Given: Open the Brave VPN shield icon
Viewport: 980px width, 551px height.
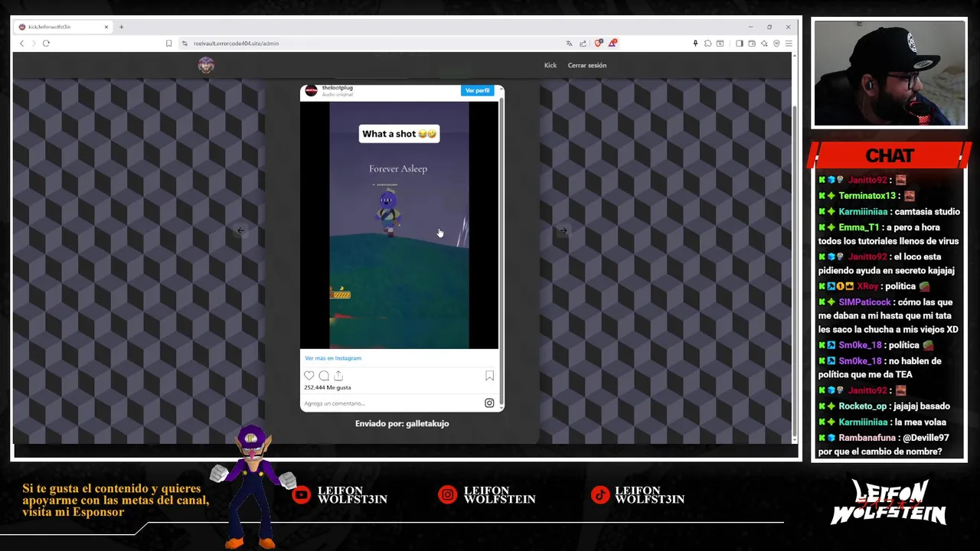Looking at the screenshot, I should (x=776, y=43).
